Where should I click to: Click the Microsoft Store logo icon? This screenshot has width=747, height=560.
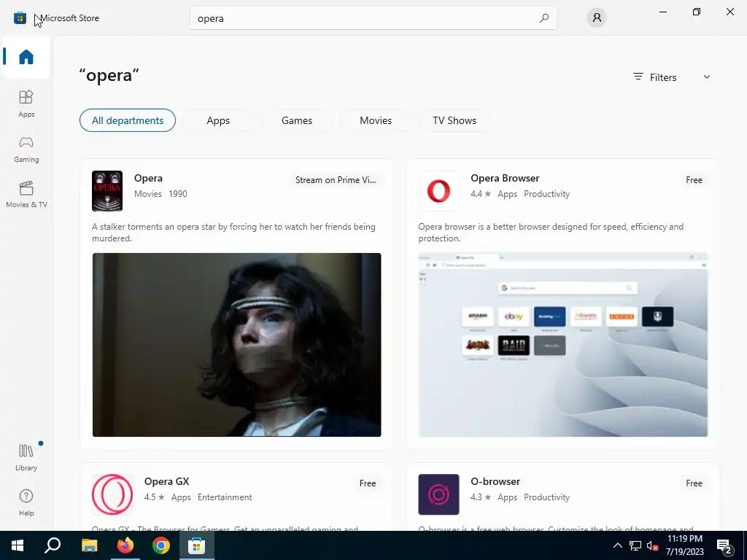tap(20, 18)
